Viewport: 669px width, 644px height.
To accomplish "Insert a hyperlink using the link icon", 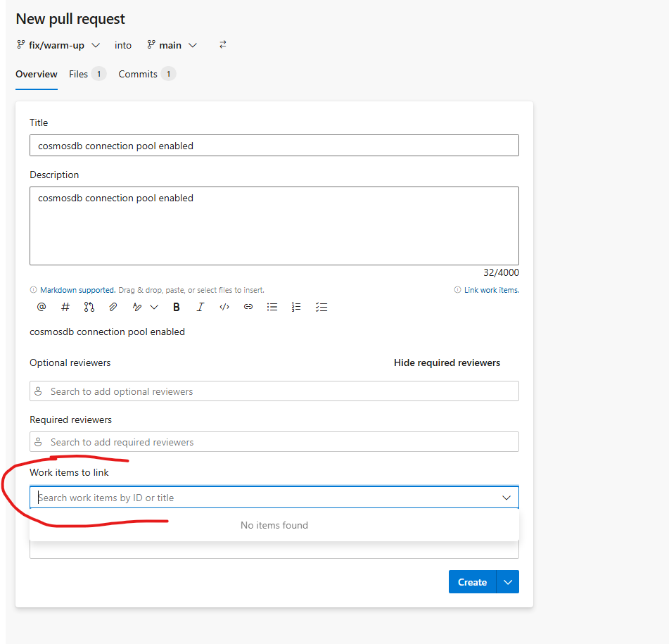I will click(248, 306).
